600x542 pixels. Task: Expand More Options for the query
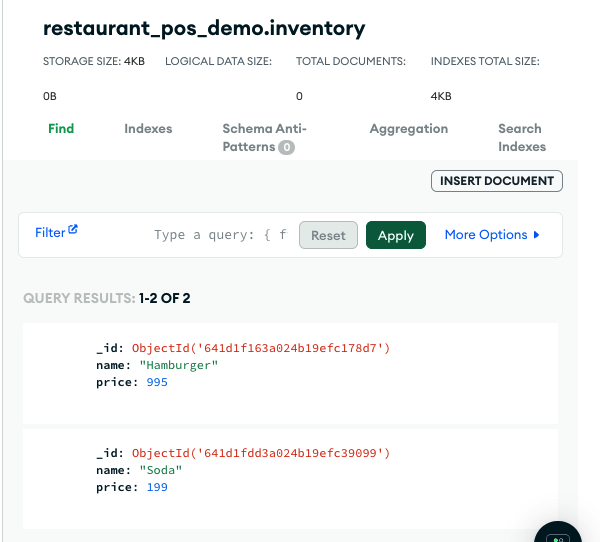(492, 235)
